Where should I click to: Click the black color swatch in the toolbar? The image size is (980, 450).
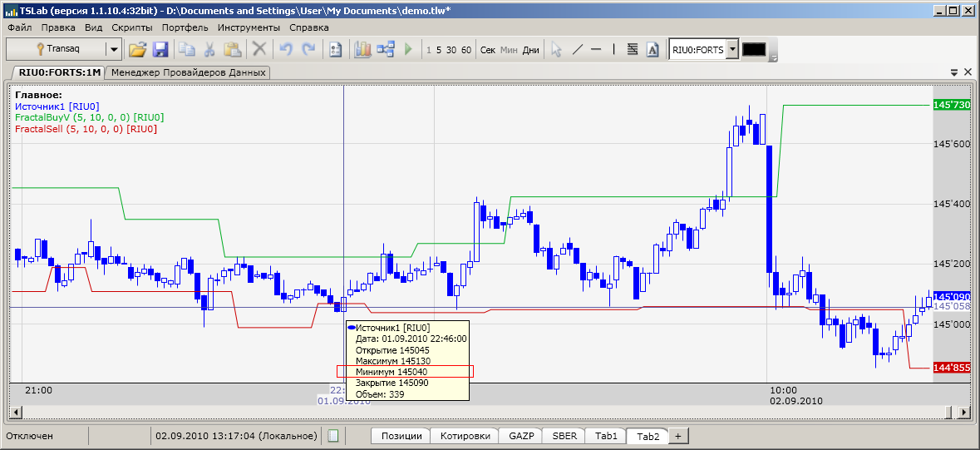tap(754, 49)
